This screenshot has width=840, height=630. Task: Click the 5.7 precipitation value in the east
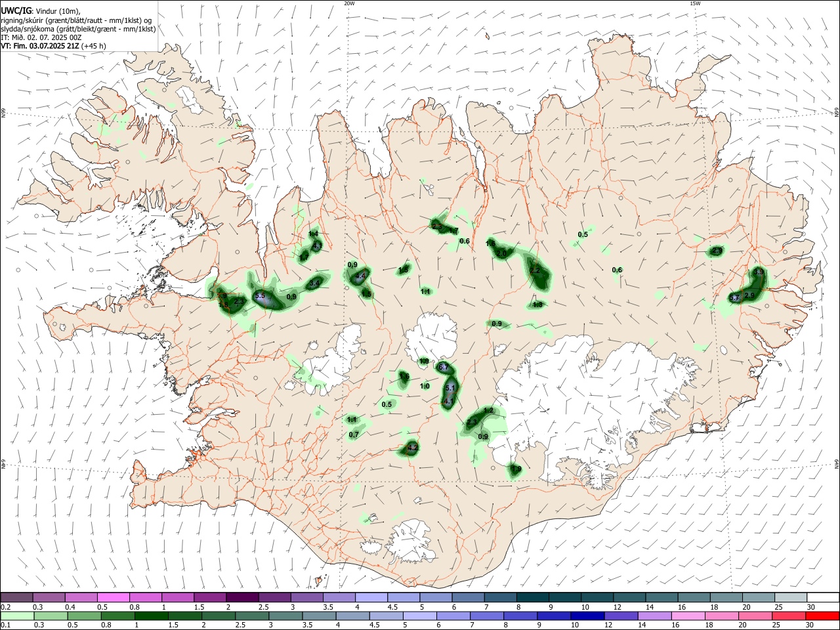coord(735,298)
